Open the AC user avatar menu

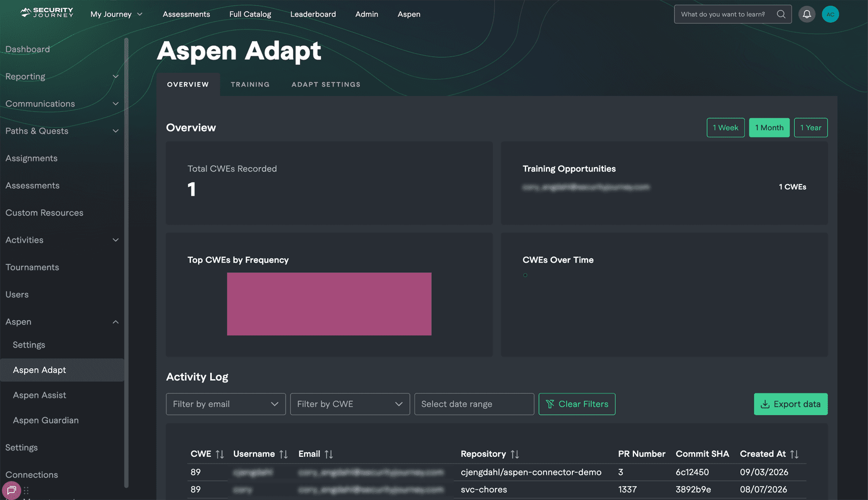coord(830,14)
